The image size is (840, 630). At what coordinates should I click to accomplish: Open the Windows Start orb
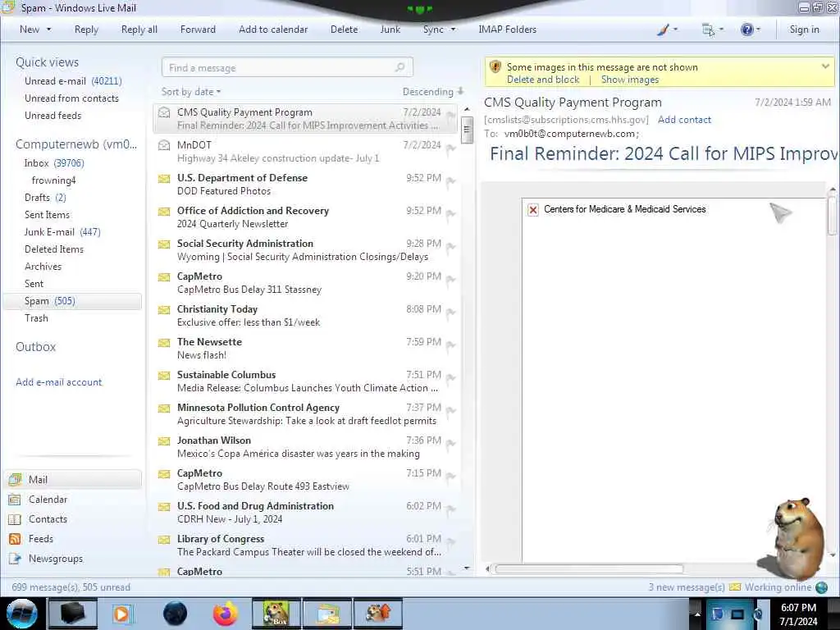click(x=22, y=614)
